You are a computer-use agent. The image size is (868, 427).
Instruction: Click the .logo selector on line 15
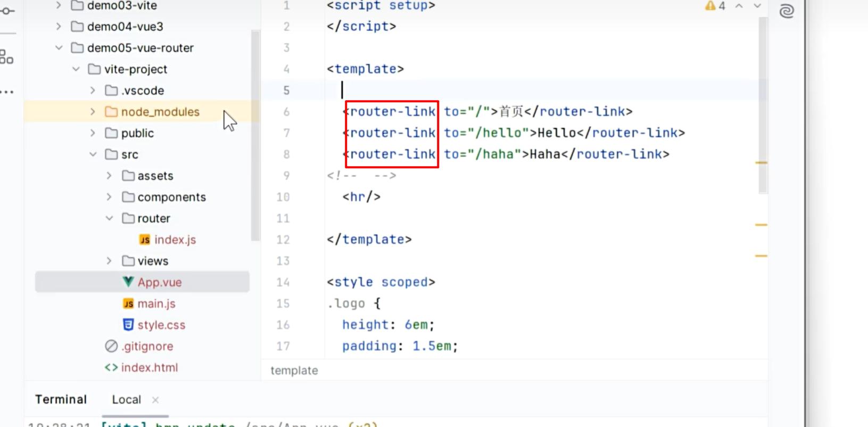346,303
